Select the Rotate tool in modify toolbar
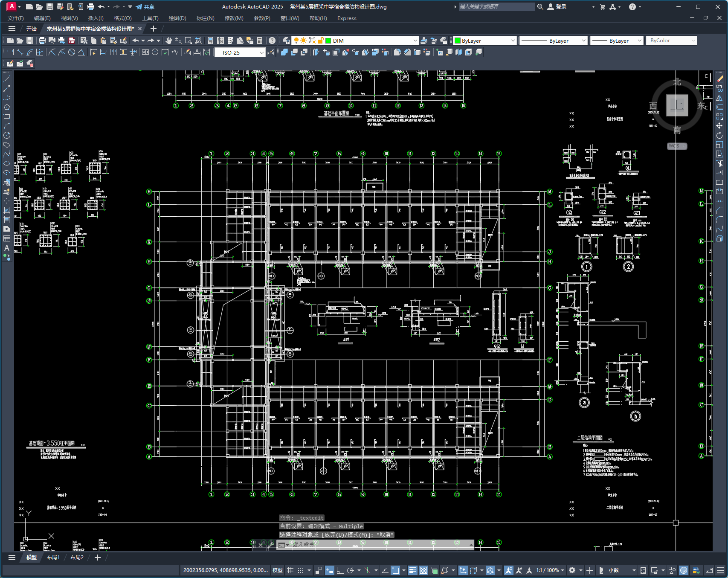728x578 pixels. pos(719,135)
